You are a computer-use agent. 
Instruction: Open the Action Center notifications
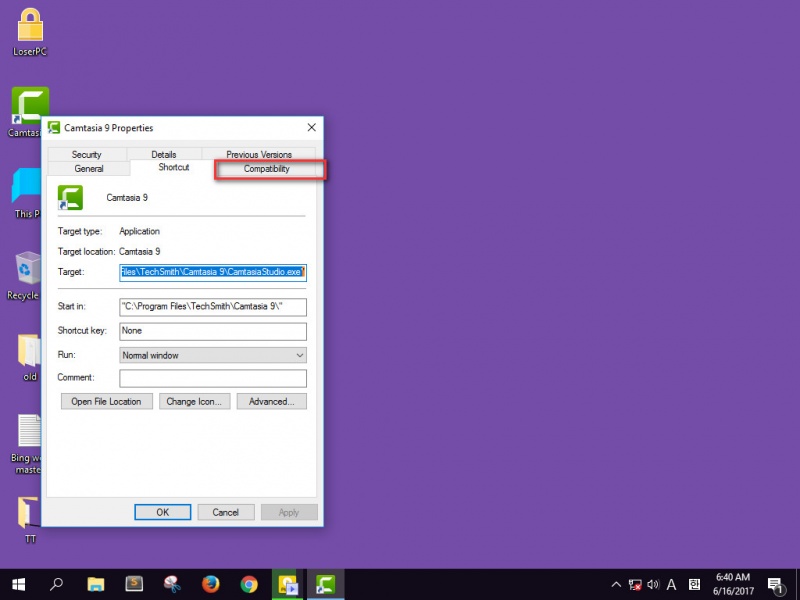776,585
